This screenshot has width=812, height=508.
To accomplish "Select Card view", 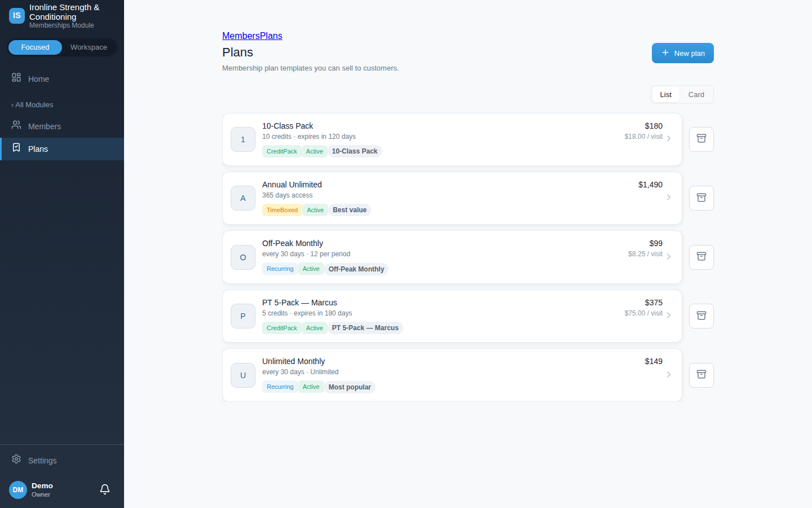I will [696, 95].
